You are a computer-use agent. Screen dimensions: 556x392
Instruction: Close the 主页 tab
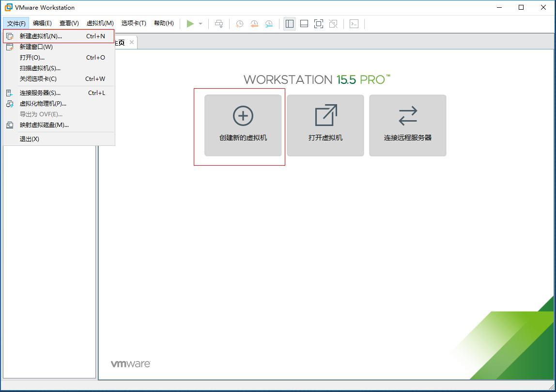[x=131, y=42]
